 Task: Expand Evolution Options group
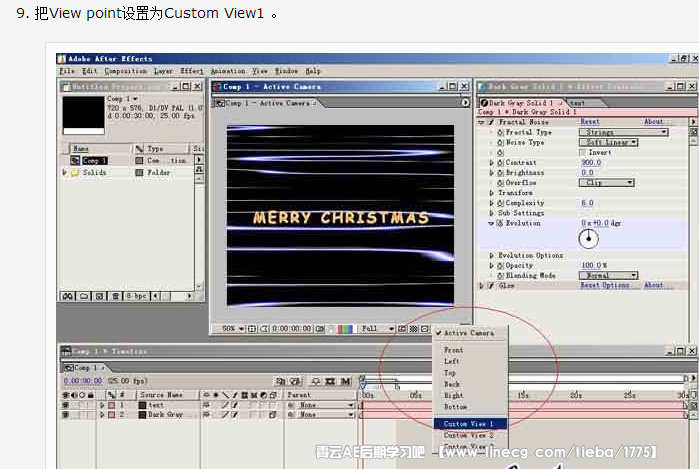coord(491,255)
